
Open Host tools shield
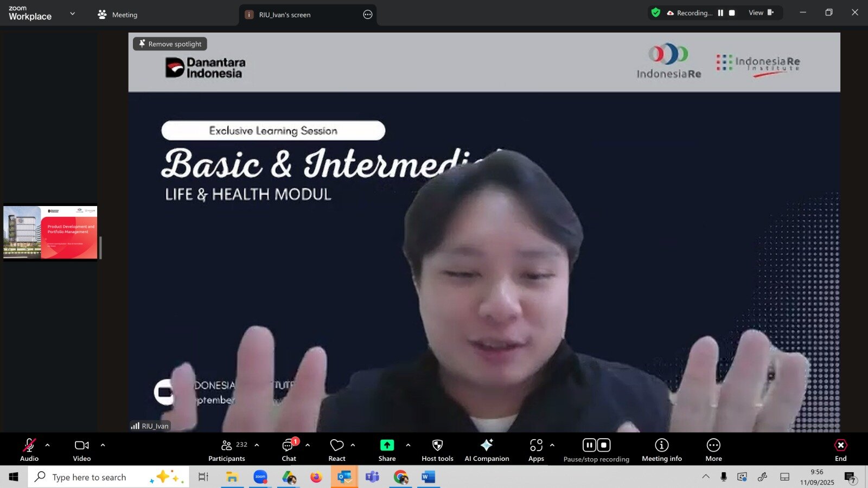[437, 450]
